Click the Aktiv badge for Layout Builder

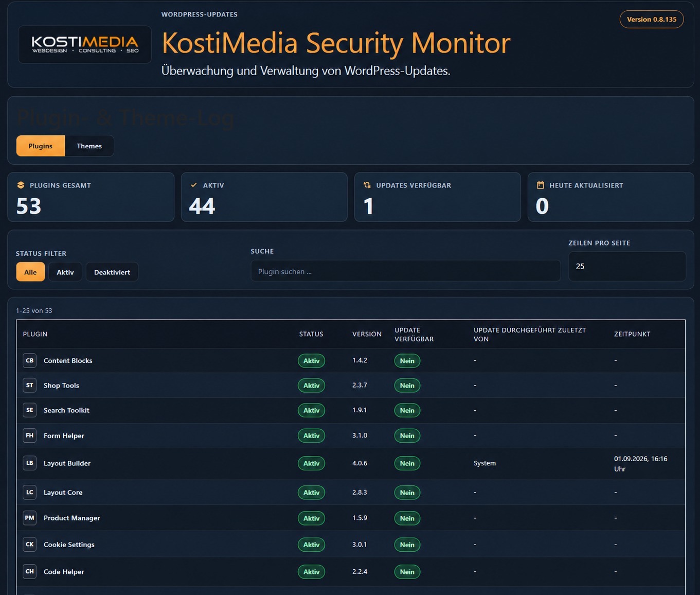312,463
